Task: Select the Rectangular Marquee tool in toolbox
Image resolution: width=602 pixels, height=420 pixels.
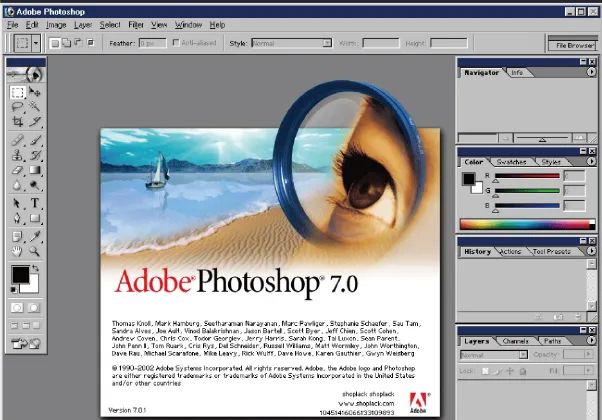Action: tap(17, 93)
